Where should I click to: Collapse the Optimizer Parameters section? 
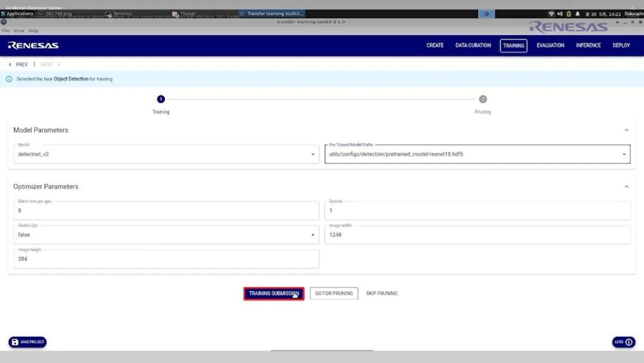click(626, 187)
